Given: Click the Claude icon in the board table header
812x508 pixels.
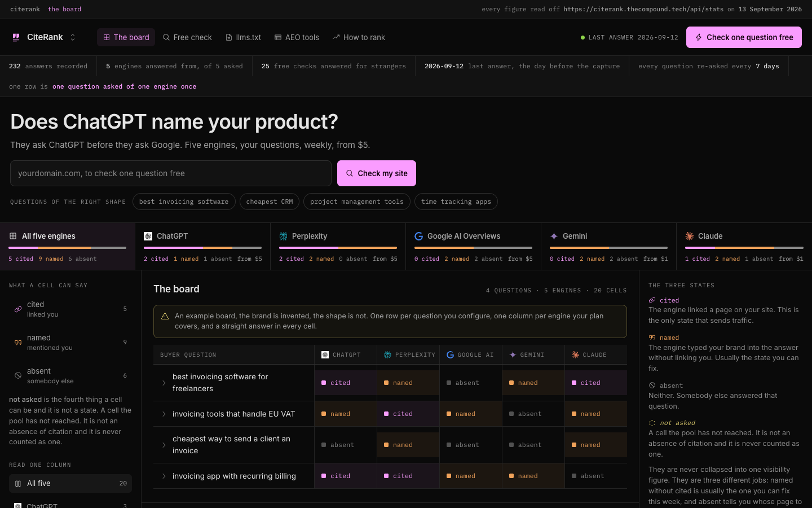Looking at the screenshot, I should [x=575, y=355].
